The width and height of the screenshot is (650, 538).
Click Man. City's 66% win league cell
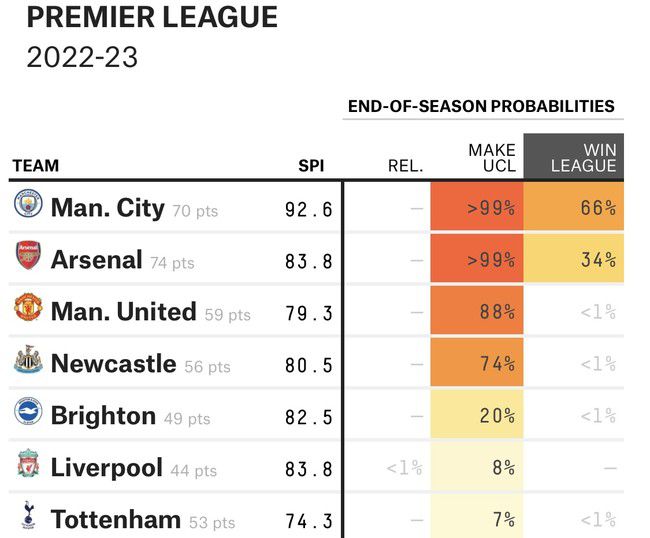coord(574,208)
